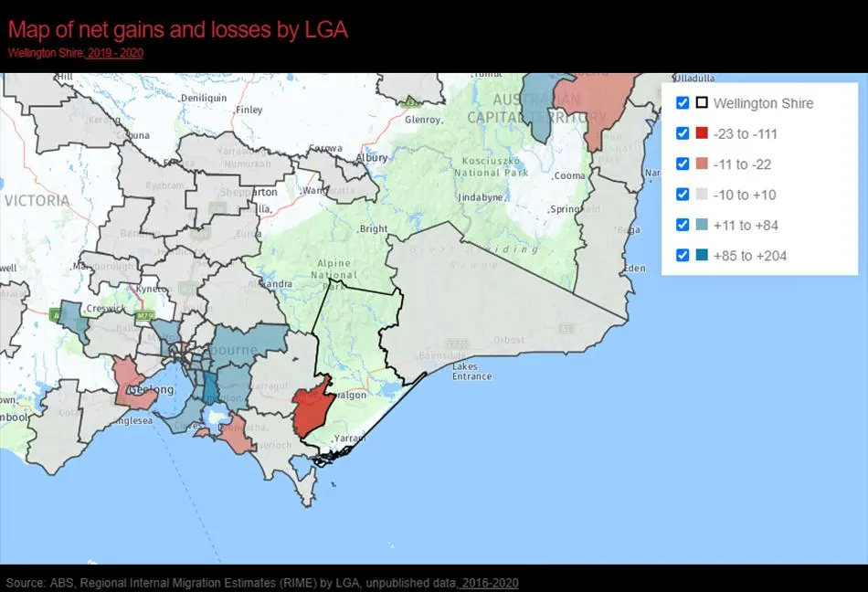Toggle the -10 to +10 checkbox

coord(683,195)
